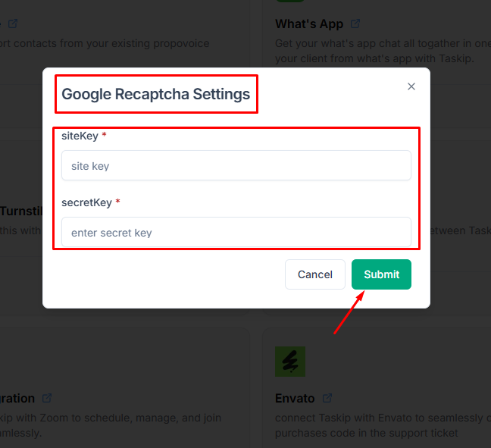Viewport: 491px width, 448px height.
Task: Click the secretKey label
Action: coord(86,202)
